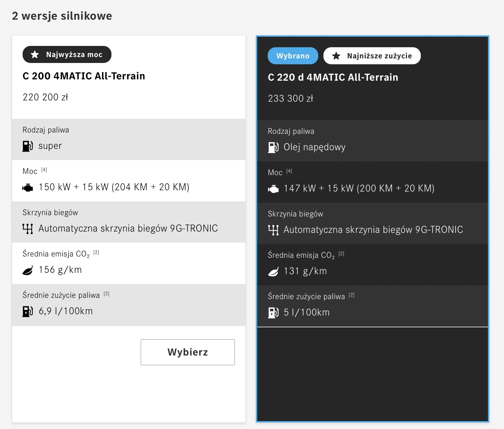Click gearbox icon in C 200 card
This screenshot has height=429, width=504.
point(28,229)
